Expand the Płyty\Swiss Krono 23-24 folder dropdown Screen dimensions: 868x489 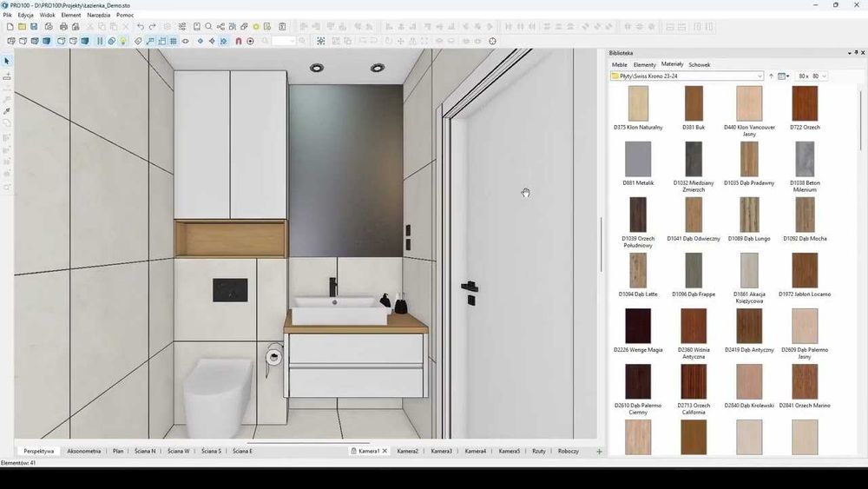point(759,76)
